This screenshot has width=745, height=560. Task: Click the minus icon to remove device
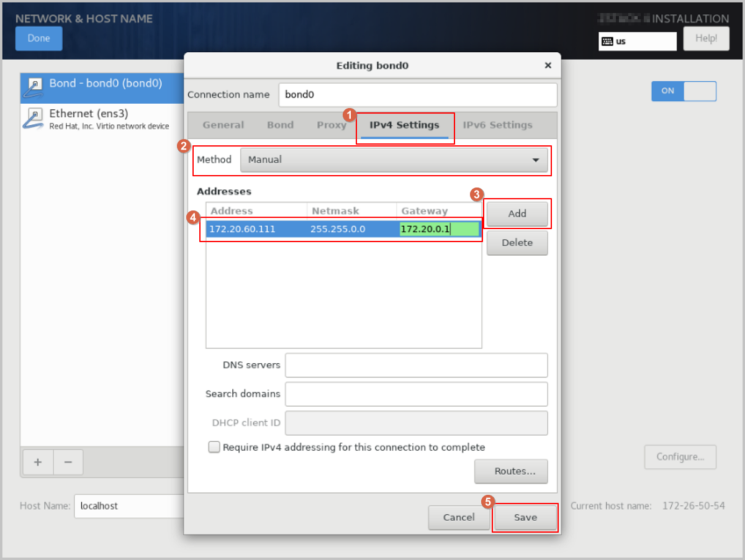68,463
